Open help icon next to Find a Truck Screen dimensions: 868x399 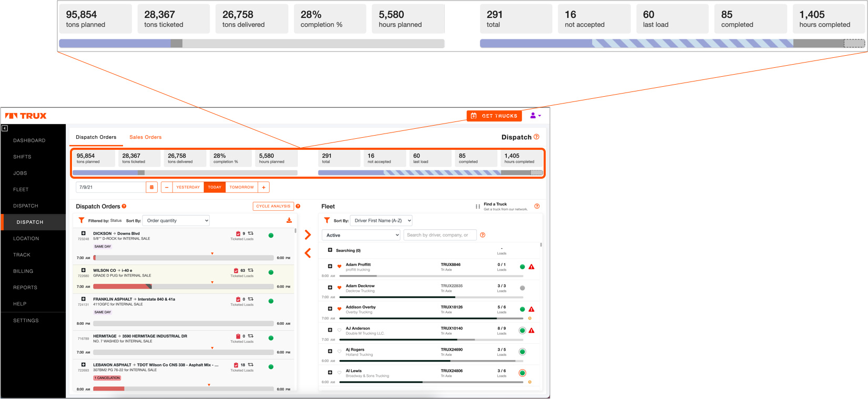click(537, 207)
